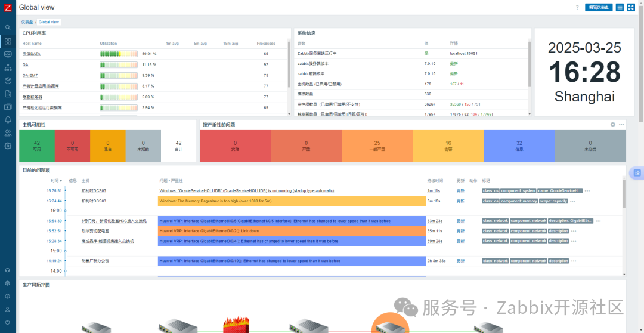
Task: Open the 宝信DATA host link
Action: pyautogui.click(x=32, y=54)
